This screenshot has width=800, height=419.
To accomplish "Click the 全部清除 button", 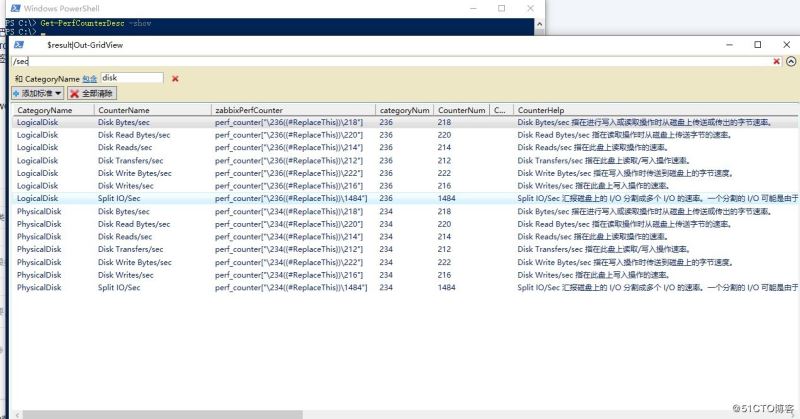I will [x=92, y=92].
